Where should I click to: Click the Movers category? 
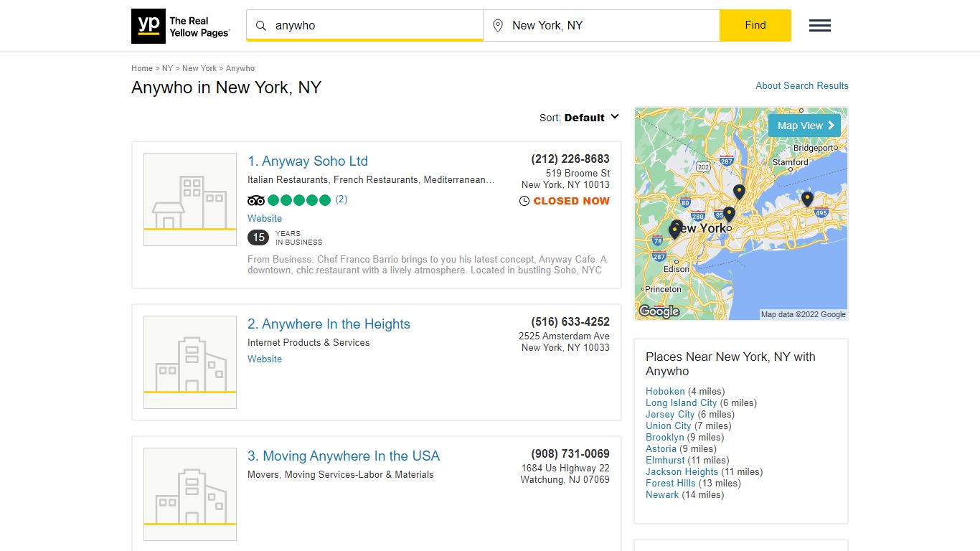(x=263, y=475)
